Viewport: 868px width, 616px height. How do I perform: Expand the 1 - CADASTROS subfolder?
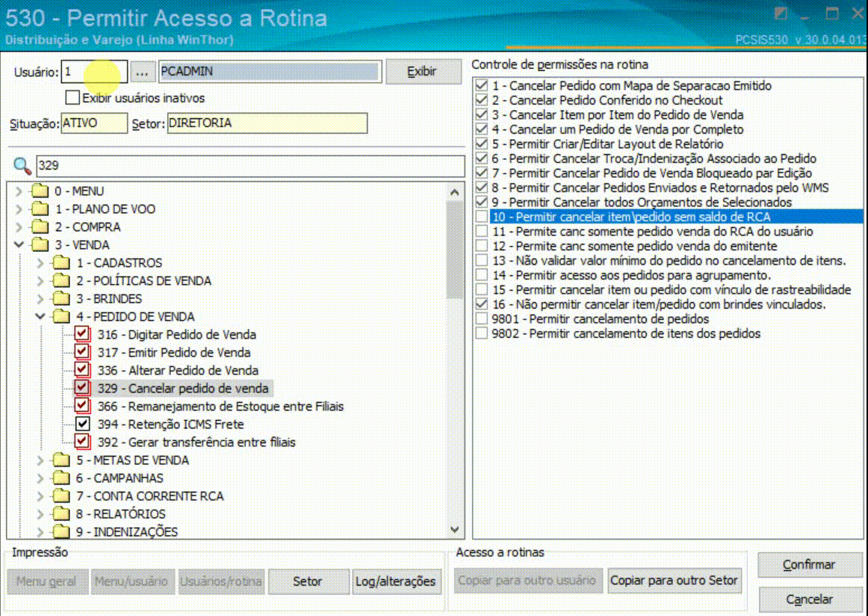(40, 262)
